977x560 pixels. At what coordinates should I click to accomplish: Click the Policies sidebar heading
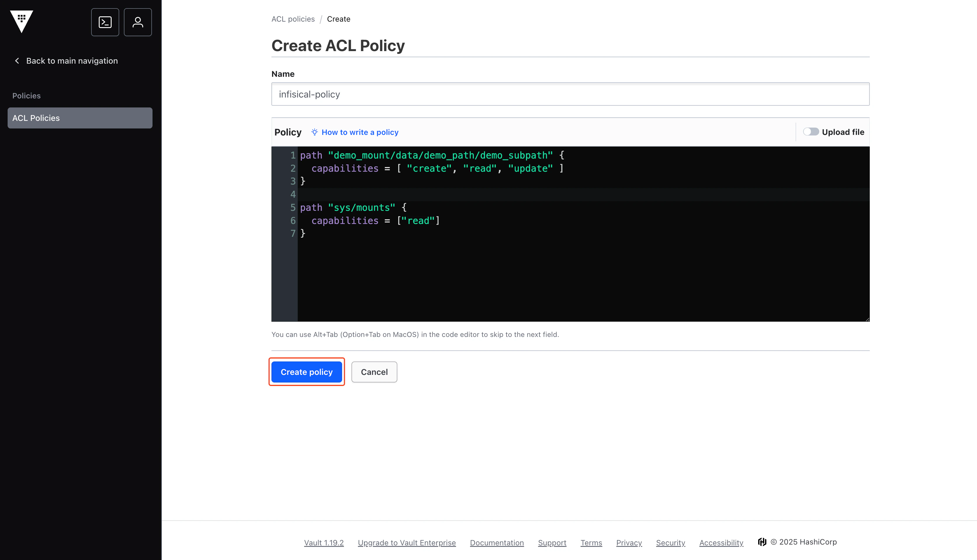[x=26, y=96]
